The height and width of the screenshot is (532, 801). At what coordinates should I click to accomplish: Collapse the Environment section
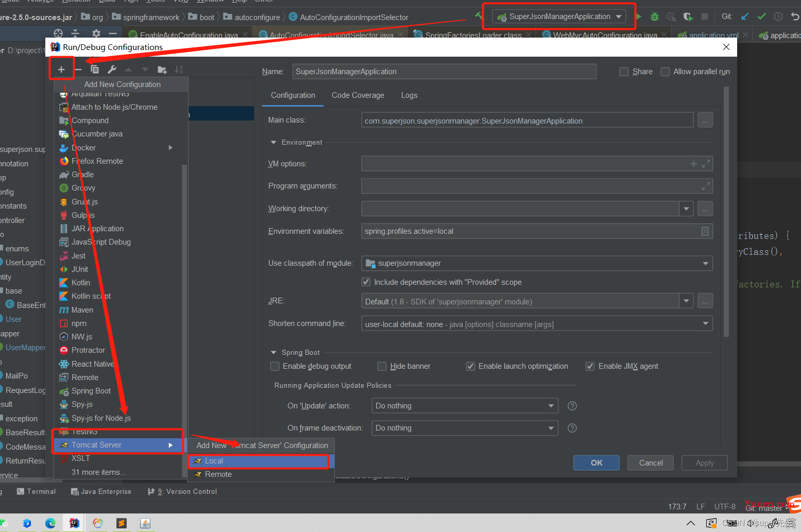pos(274,143)
